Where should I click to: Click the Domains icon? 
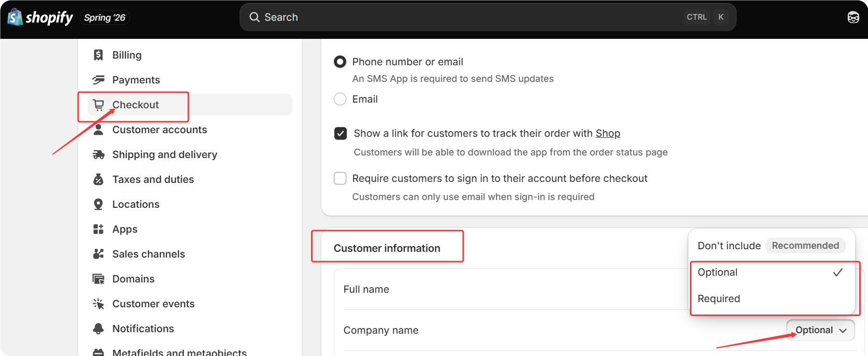point(98,279)
